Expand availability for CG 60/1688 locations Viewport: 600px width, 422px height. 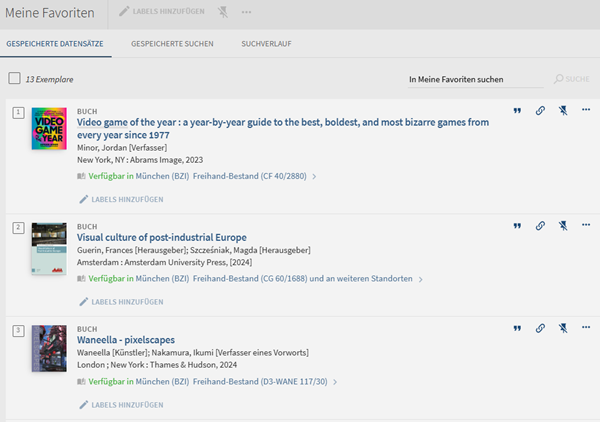click(x=421, y=279)
